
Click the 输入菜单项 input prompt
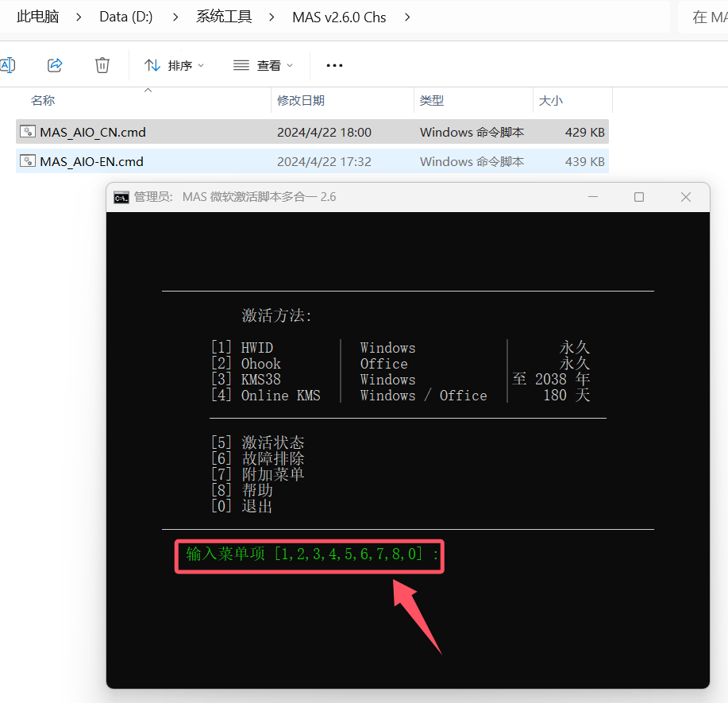click(312, 554)
